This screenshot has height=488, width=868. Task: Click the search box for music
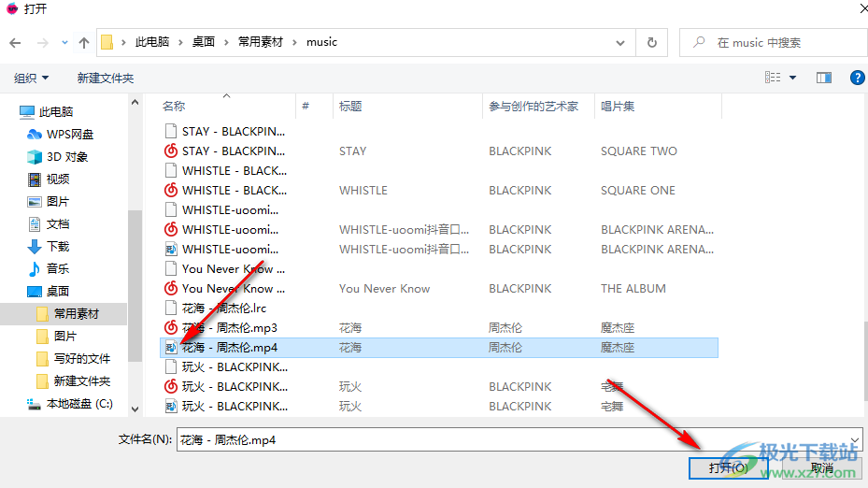click(773, 43)
